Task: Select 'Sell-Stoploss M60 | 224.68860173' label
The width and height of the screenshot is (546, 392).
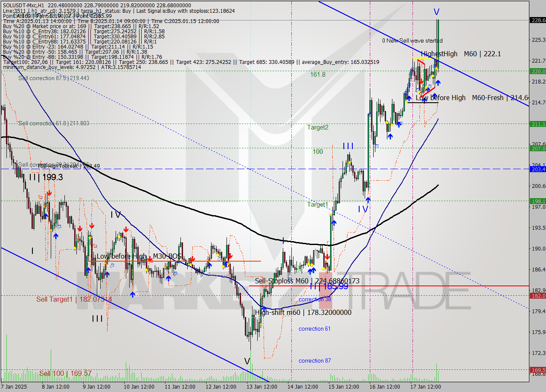Action: pos(307,281)
